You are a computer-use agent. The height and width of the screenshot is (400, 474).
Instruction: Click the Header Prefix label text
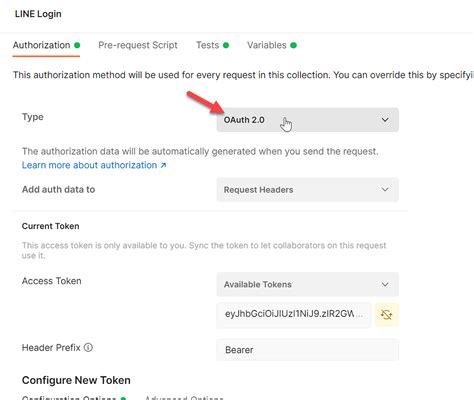(51, 348)
